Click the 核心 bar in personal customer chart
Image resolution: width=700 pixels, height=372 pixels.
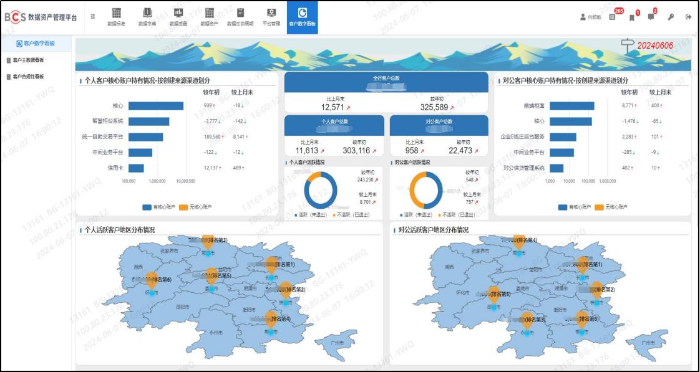click(156, 106)
